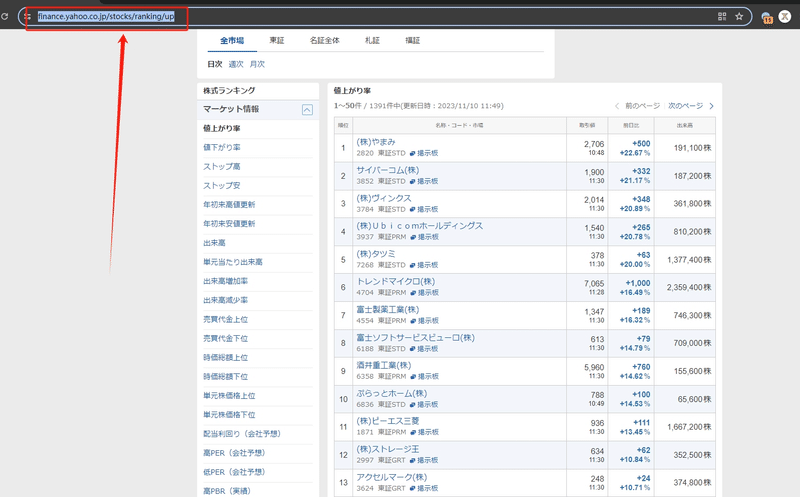Select the 週次 period option
The image size is (800, 497).
[236, 64]
